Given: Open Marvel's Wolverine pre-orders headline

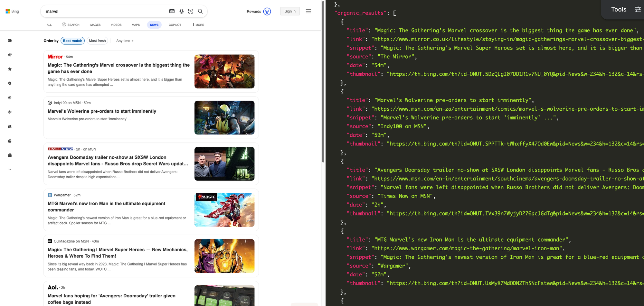Looking at the screenshot, I should pyautogui.click(x=102, y=111).
